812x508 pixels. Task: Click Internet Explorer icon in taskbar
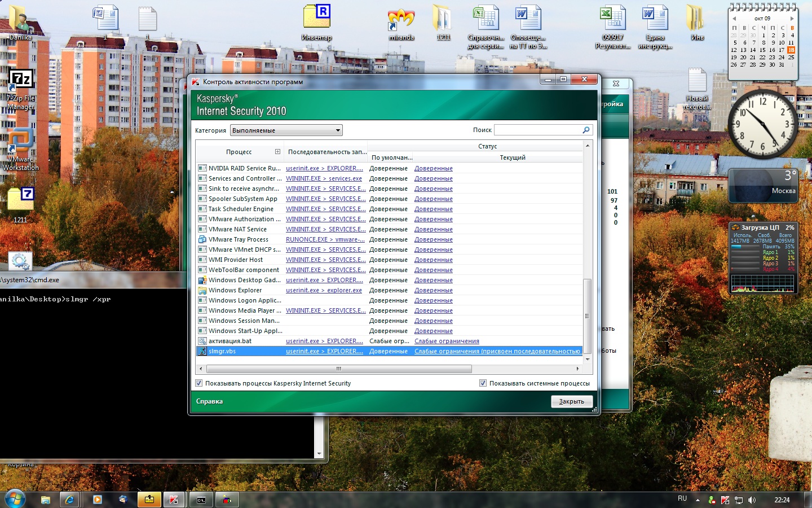[70, 500]
